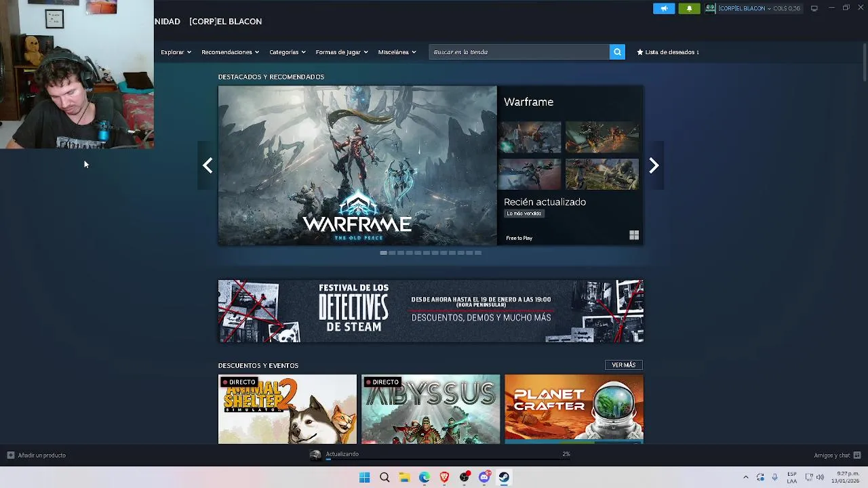
Task: Click the microphone tray icon
Action: (x=774, y=477)
